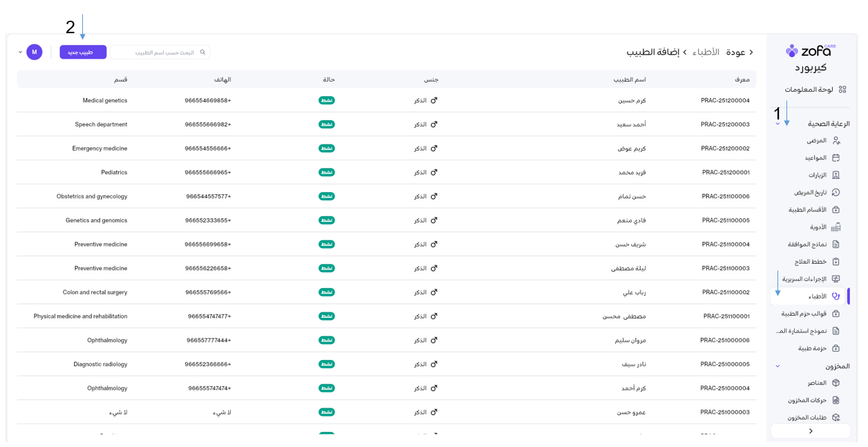
Task: Open Medical Departments (الأقسام الطبية) menu item
Action: click(807, 210)
